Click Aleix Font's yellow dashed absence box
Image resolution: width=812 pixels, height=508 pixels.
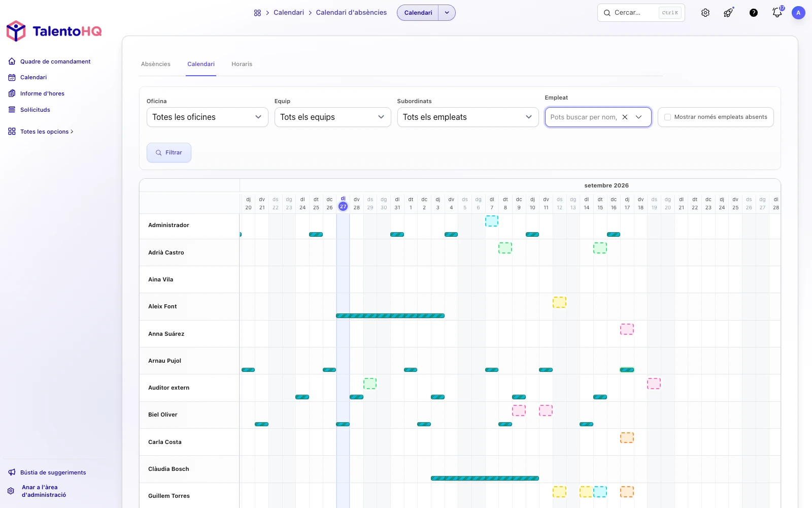[559, 302]
